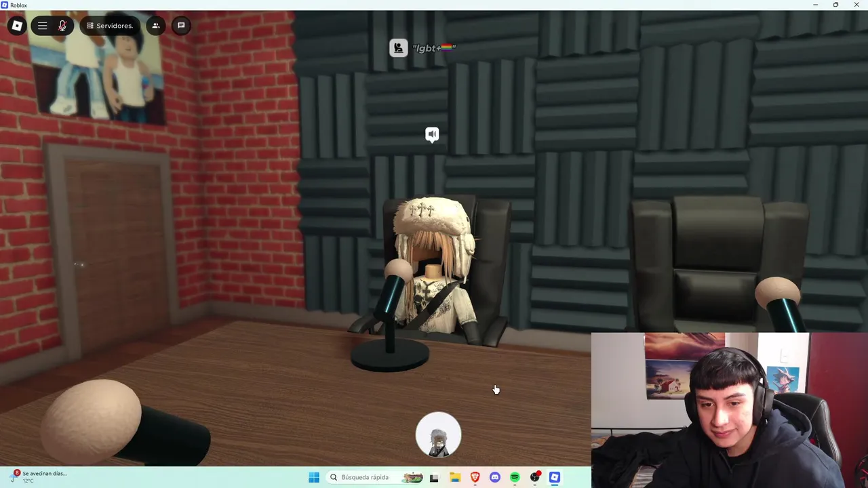
Task: Open the weather widget showing 12°C
Action: 39,476
